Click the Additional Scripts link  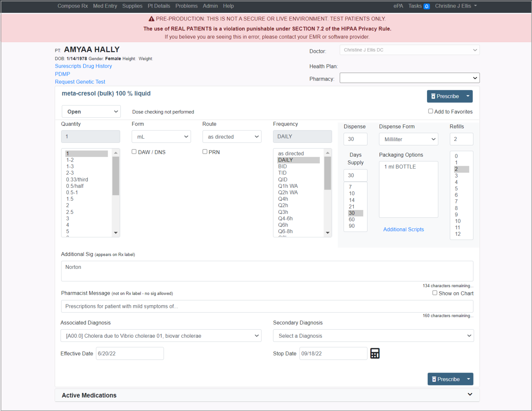pyautogui.click(x=404, y=229)
